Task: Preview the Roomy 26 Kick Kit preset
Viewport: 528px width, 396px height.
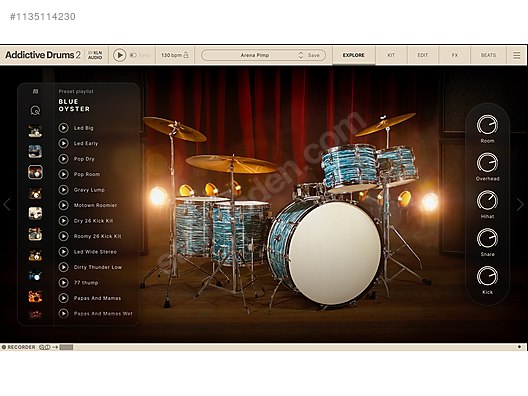Action: click(x=63, y=236)
